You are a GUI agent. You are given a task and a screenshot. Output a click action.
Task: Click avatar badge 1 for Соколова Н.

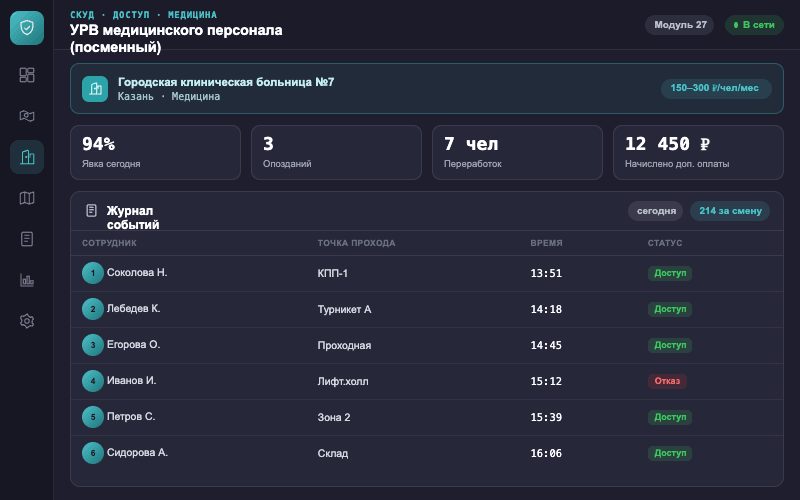pos(93,273)
